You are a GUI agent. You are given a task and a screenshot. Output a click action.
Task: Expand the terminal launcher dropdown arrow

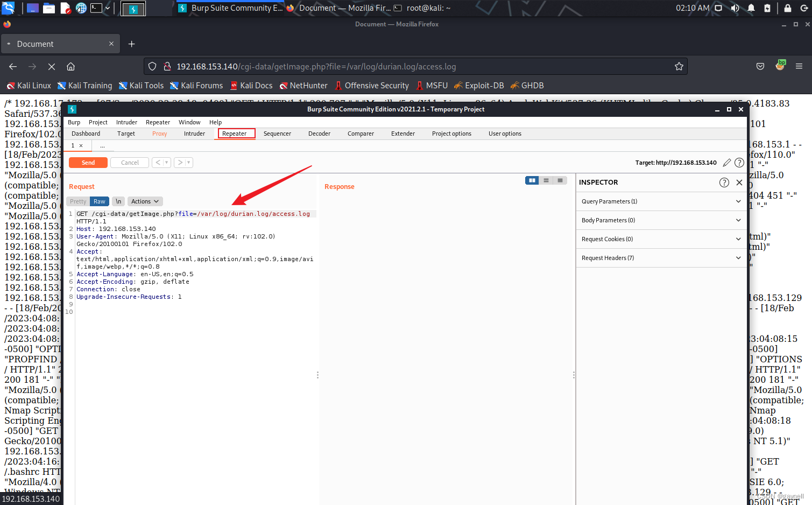108,8
